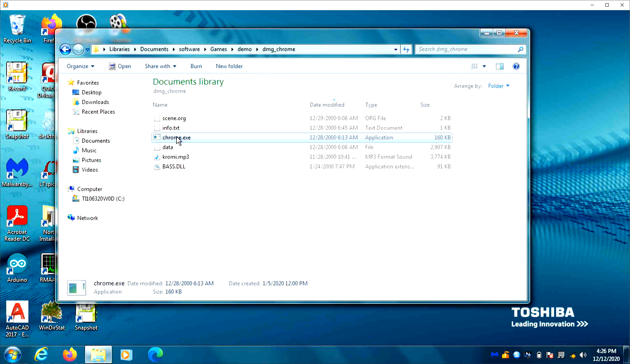The image size is (630, 364).
Task: Select the BASS.DLL file
Action: tap(174, 166)
